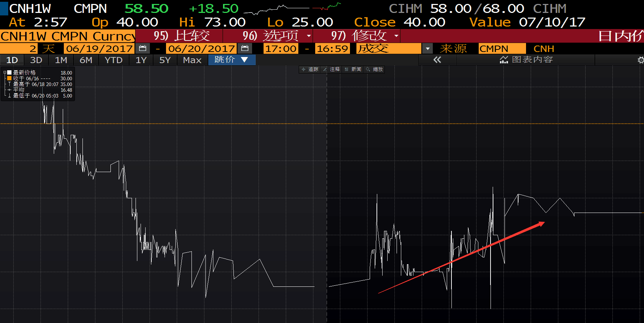Expand the 成交 field dropdown arrow
Viewport: 644px width, 323px height.
[427, 48]
